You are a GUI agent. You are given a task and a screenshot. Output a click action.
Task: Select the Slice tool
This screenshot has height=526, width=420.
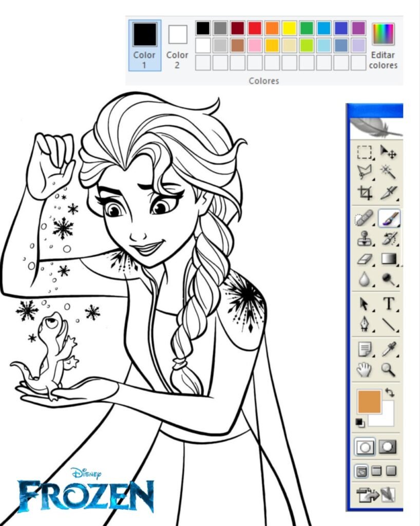tap(389, 193)
